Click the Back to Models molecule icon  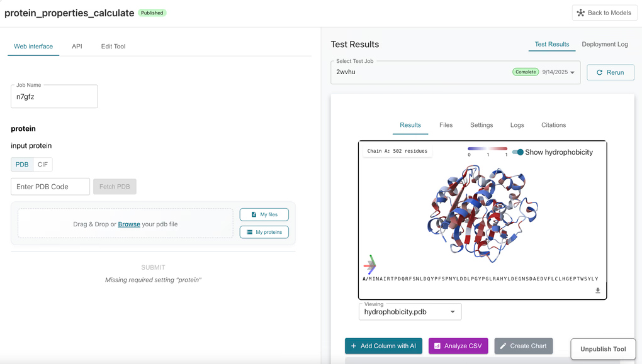580,13
